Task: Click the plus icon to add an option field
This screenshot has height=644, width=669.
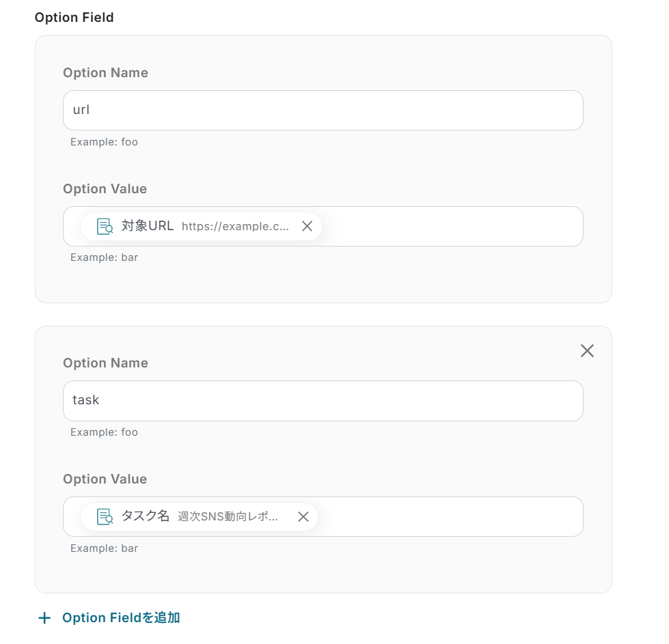Action: click(x=44, y=618)
